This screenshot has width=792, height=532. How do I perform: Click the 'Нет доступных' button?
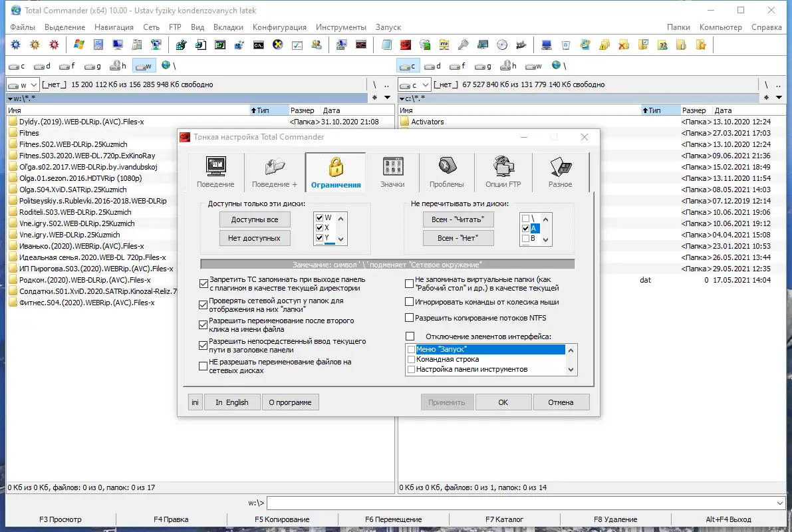pos(255,238)
